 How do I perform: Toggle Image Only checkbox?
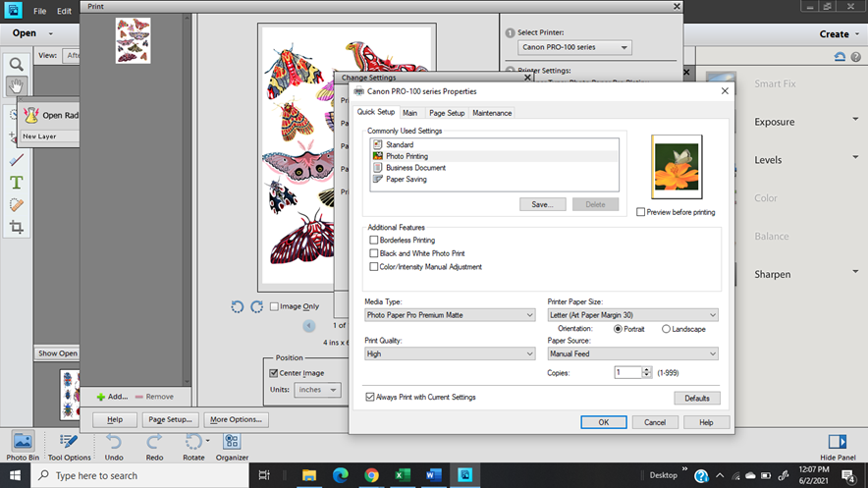click(274, 306)
